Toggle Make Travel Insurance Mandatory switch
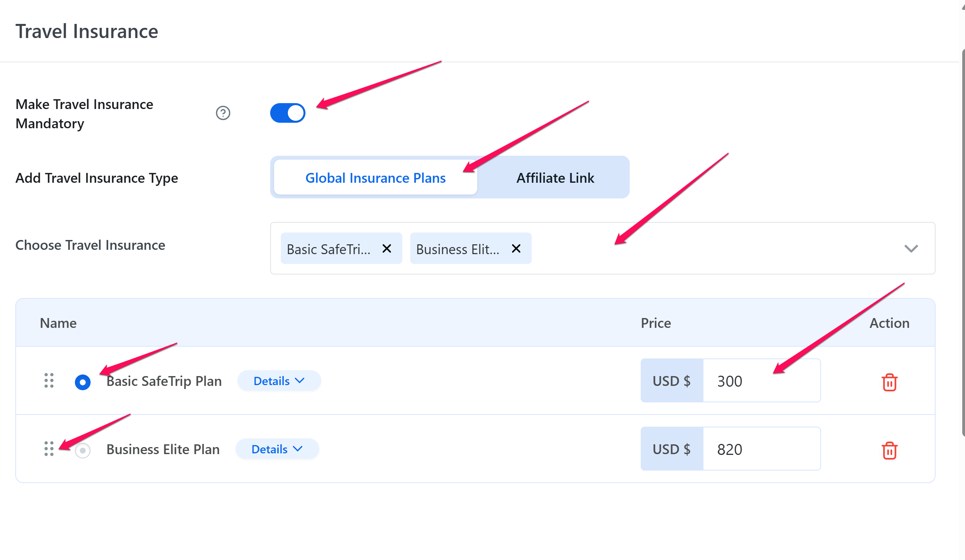 [x=288, y=113]
